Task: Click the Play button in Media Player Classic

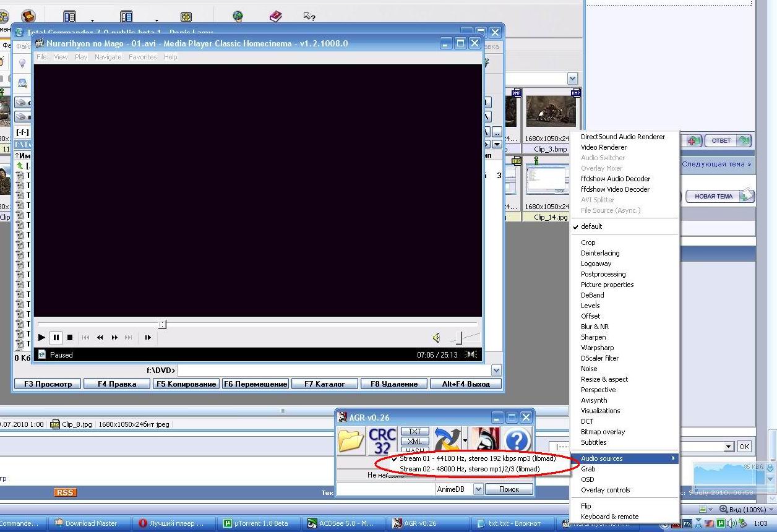Action: coord(42,337)
